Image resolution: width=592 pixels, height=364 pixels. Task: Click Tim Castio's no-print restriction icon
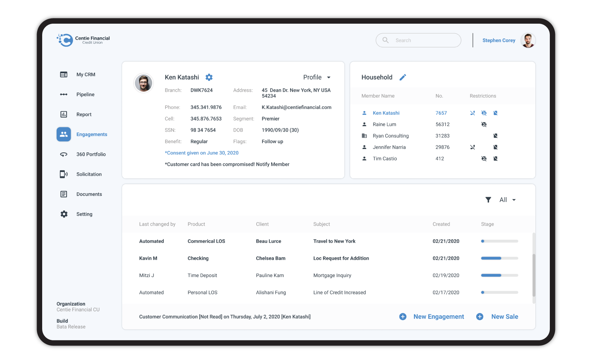484,159
